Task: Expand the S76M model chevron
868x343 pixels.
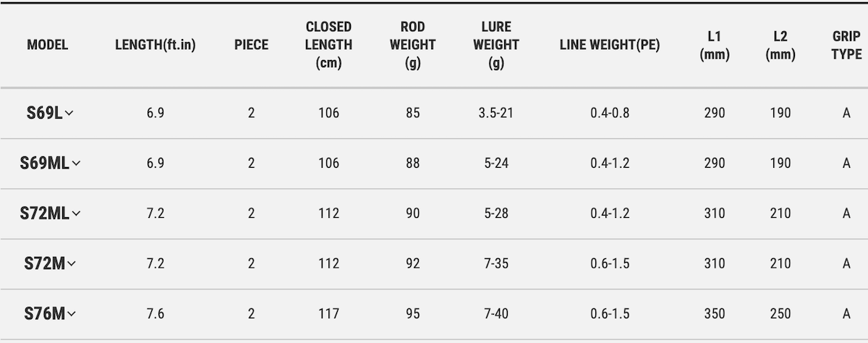Action: pyautogui.click(x=71, y=315)
